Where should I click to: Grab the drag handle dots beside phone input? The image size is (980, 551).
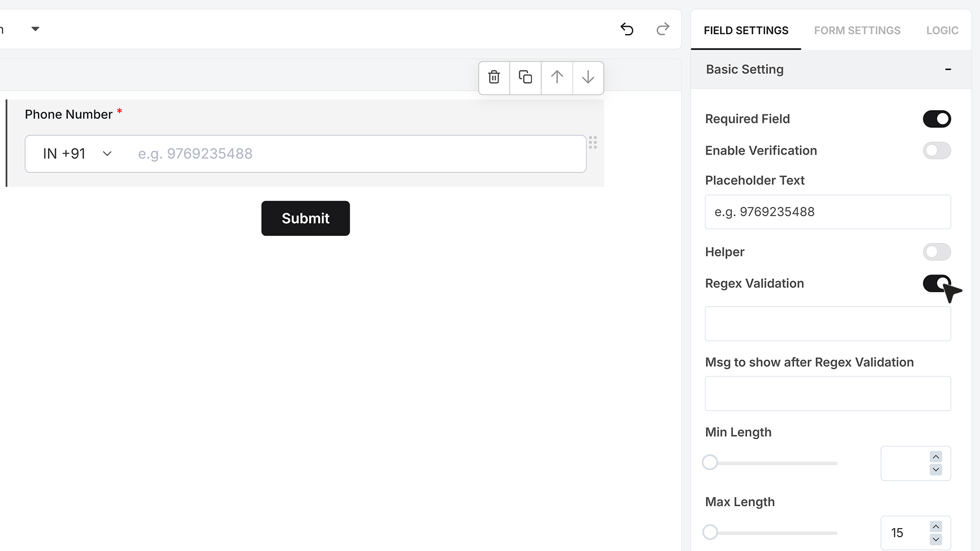click(593, 142)
